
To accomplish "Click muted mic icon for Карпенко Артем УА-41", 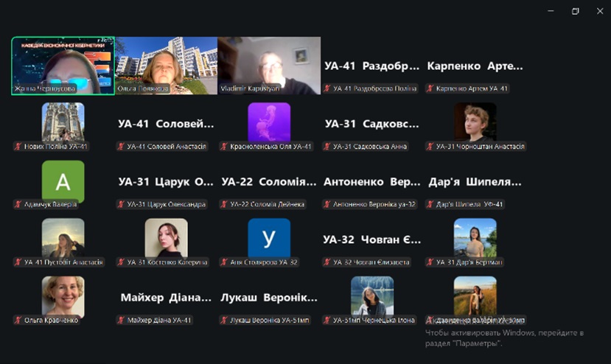I will click(430, 88).
